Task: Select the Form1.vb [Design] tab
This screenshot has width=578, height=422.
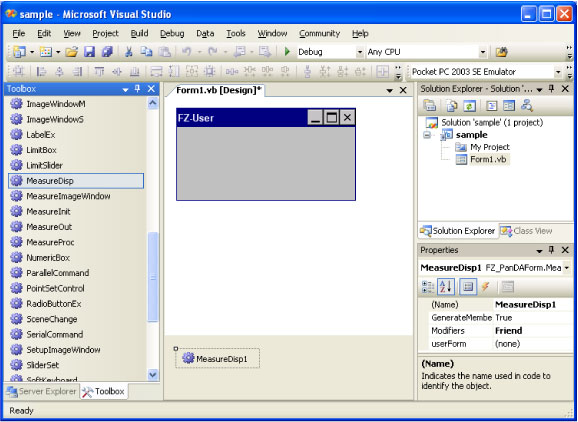Action: click(218, 91)
